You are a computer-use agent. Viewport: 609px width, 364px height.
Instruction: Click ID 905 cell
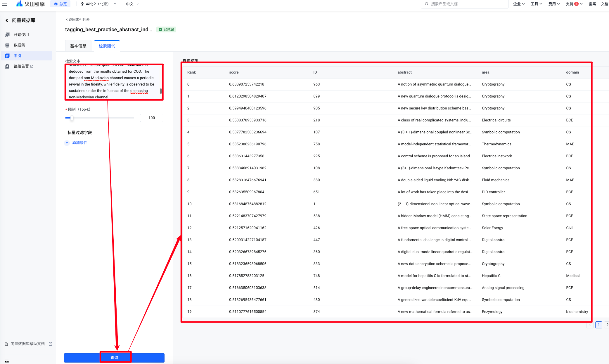click(x=316, y=108)
